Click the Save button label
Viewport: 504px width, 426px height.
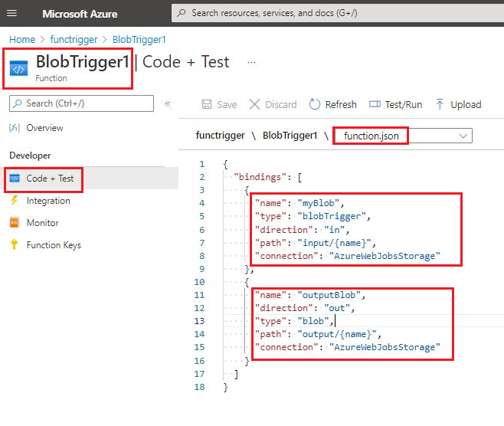227,105
